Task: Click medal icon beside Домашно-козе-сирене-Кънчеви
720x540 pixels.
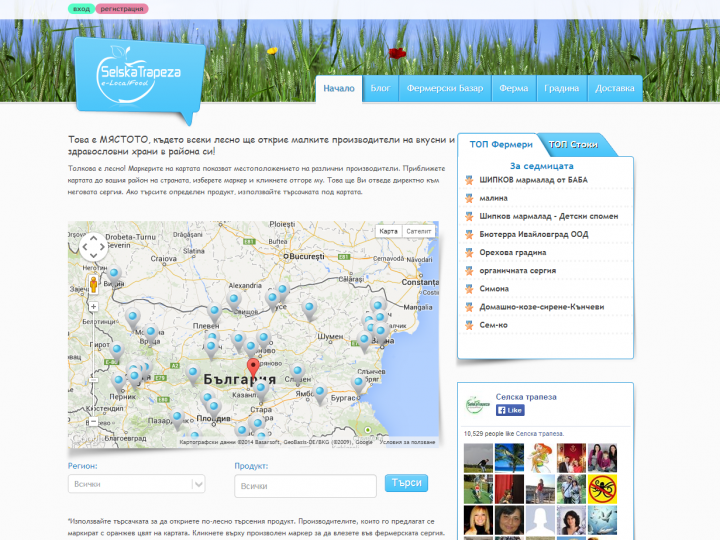Action: click(x=469, y=307)
